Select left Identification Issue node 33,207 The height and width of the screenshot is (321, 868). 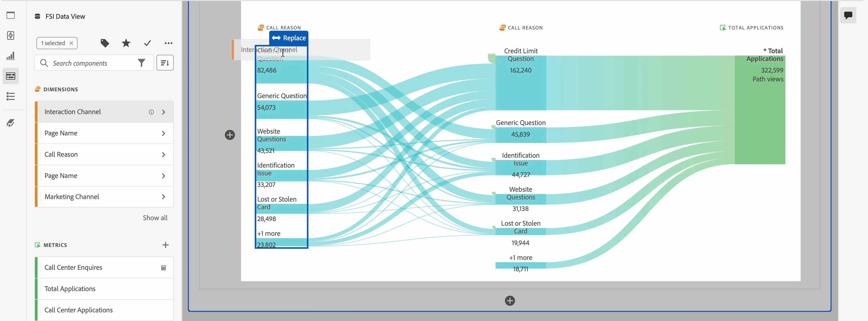[282, 175]
